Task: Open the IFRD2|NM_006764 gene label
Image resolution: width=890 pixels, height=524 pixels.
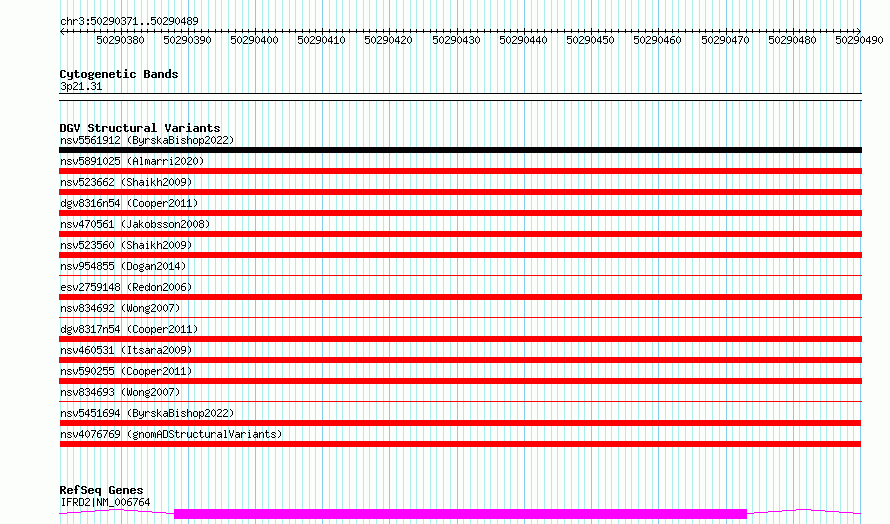Action: 105,502
